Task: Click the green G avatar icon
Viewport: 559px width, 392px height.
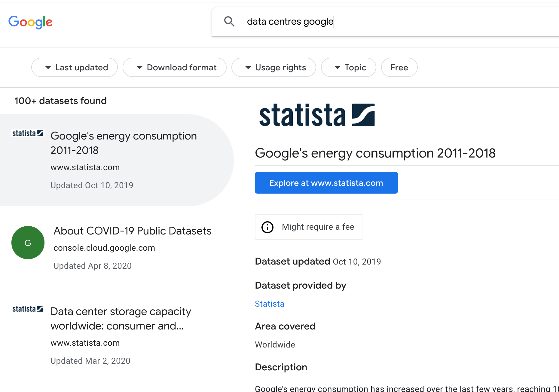Action: click(28, 243)
